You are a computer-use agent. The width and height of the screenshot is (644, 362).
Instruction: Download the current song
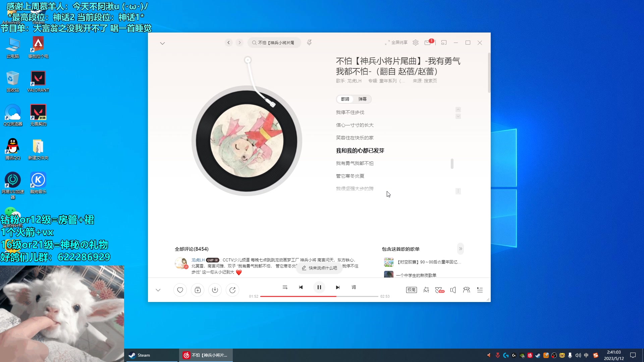tap(215, 290)
